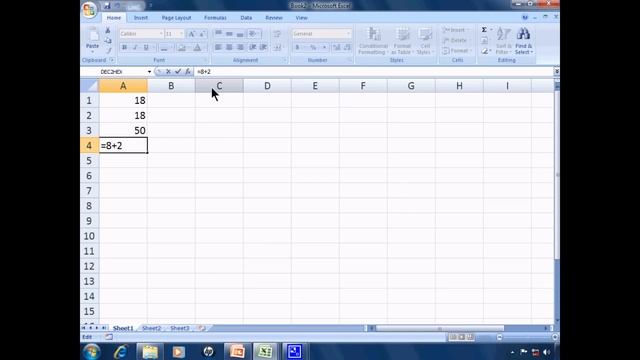Click the Decrease Decimal icon

click(x=347, y=48)
